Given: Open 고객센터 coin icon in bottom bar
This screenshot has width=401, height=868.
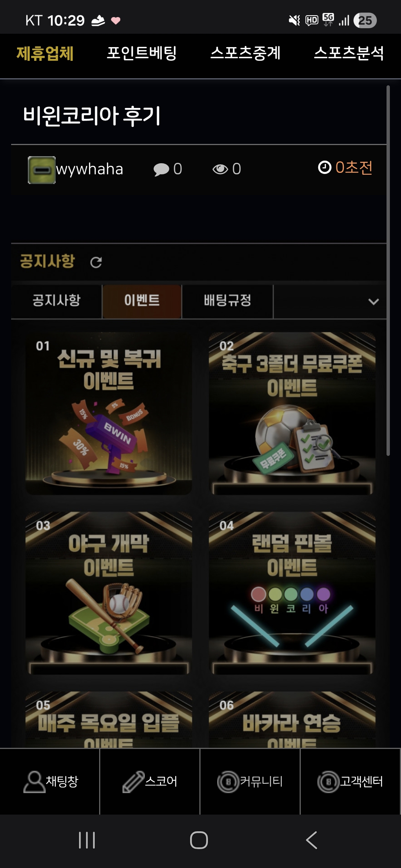Looking at the screenshot, I should coord(328,782).
